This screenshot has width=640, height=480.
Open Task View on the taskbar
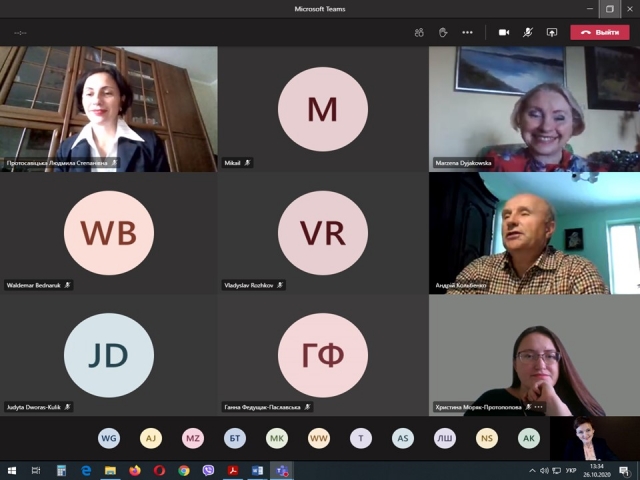[x=36, y=470]
